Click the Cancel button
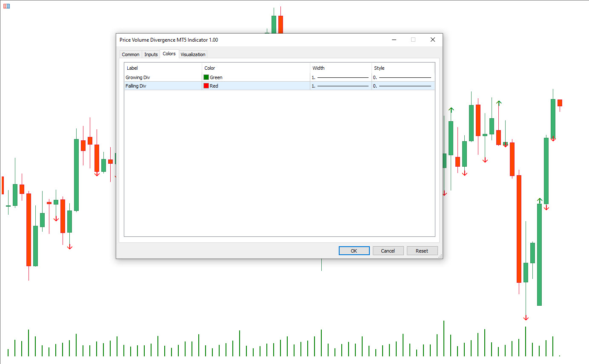The width and height of the screenshot is (589, 364). tap(388, 251)
